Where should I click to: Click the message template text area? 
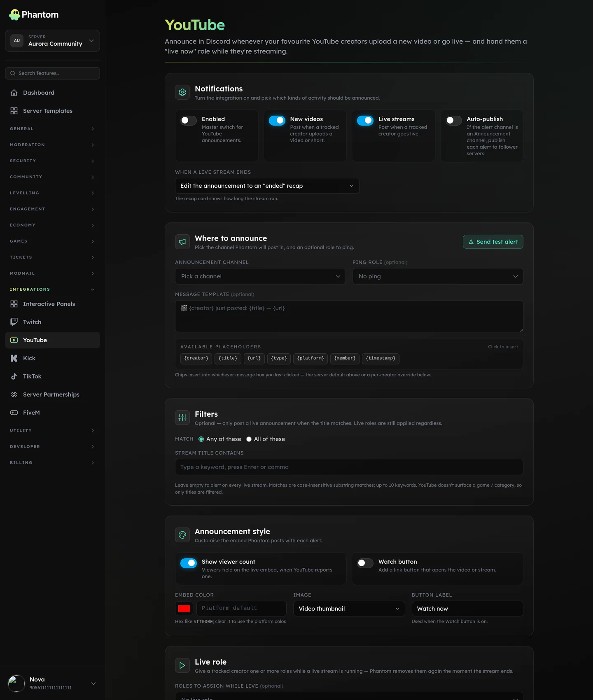point(349,316)
